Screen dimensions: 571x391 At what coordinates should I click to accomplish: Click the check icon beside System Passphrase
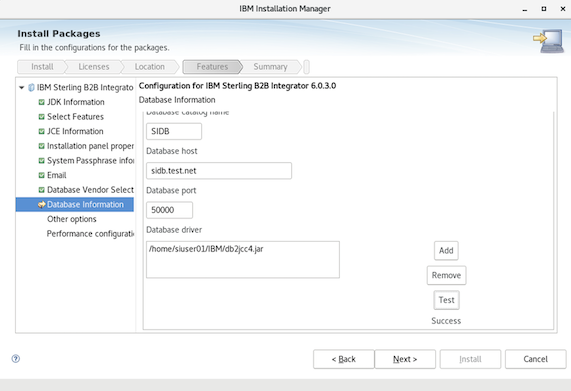[42, 161]
